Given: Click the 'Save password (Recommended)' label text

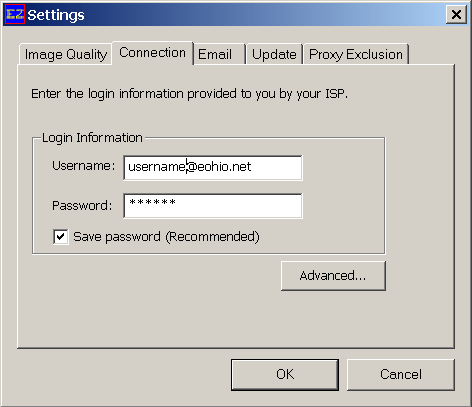Looking at the screenshot, I should coord(166,237).
